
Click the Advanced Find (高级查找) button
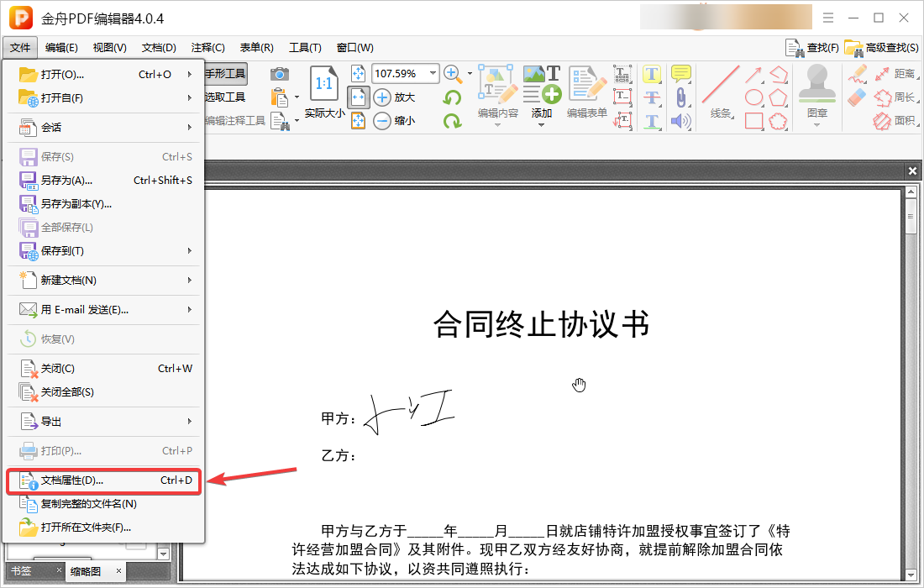(x=881, y=48)
